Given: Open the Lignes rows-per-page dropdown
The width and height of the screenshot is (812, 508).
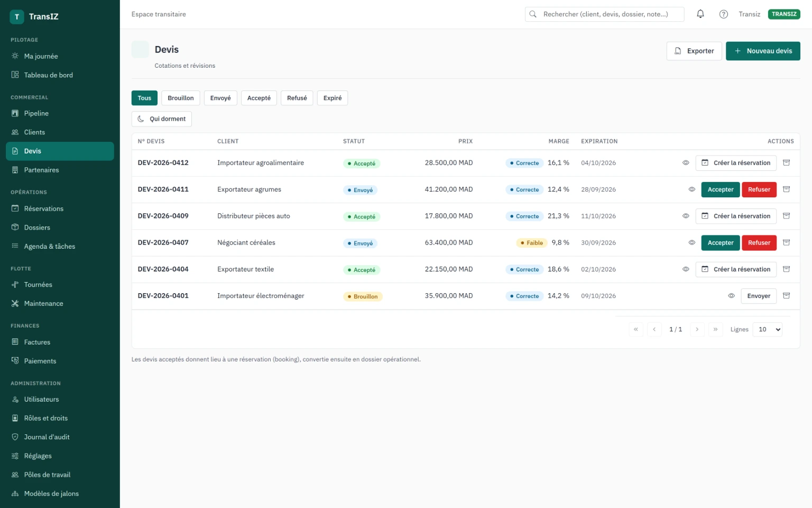Looking at the screenshot, I should (768, 329).
